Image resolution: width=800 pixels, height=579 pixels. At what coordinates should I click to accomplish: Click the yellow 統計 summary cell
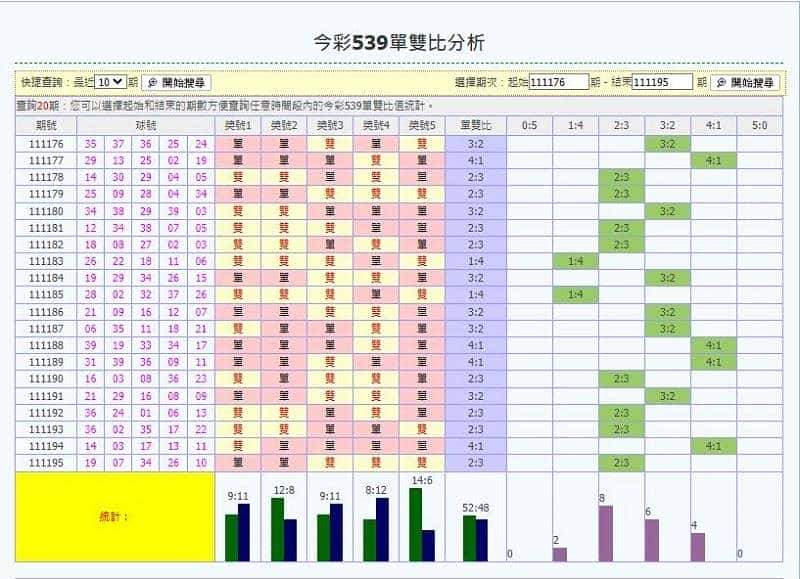click(x=115, y=517)
